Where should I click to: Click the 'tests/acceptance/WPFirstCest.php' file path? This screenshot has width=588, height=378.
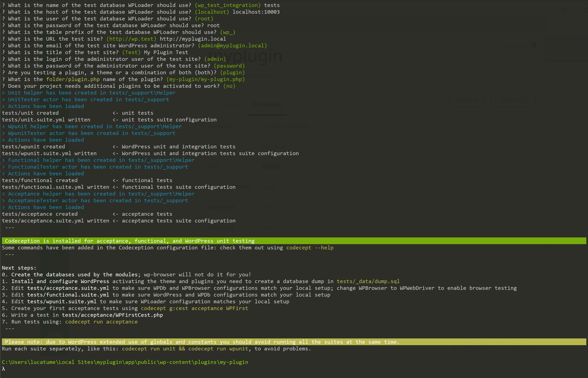(112, 315)
